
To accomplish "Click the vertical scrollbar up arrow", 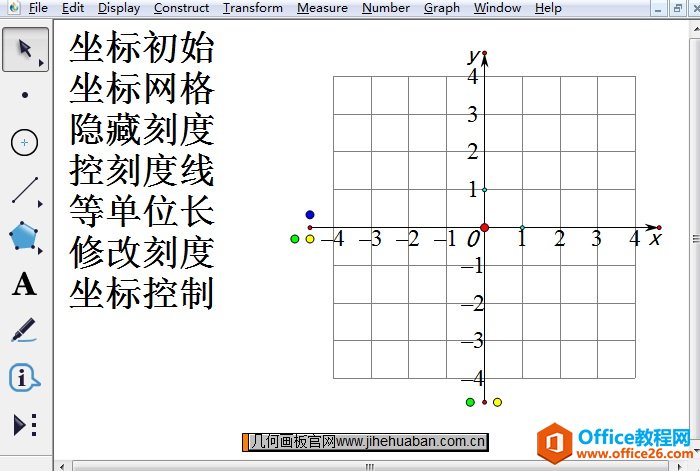I will point(696,29).
